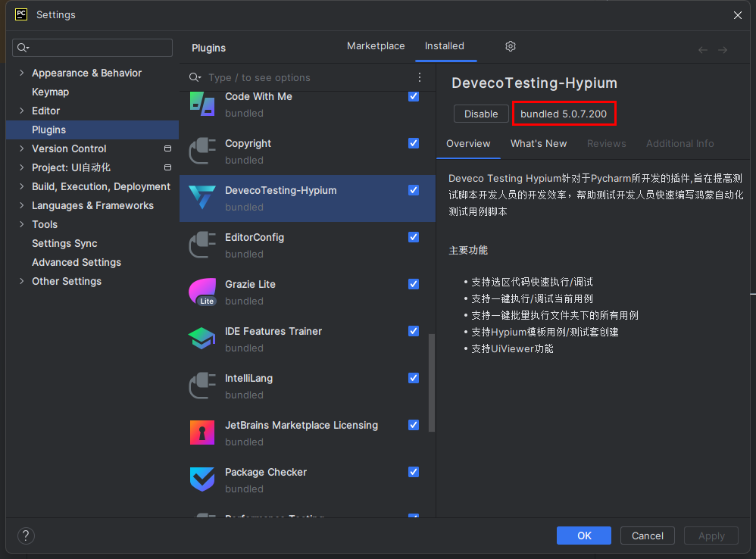Toggle the IntelliLang plugin checkbox
756x559 pixels.
tap(414, 378)
